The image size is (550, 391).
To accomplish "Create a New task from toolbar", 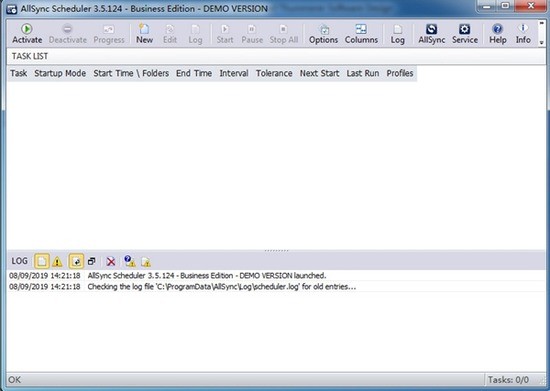I will tap(144, 34).
